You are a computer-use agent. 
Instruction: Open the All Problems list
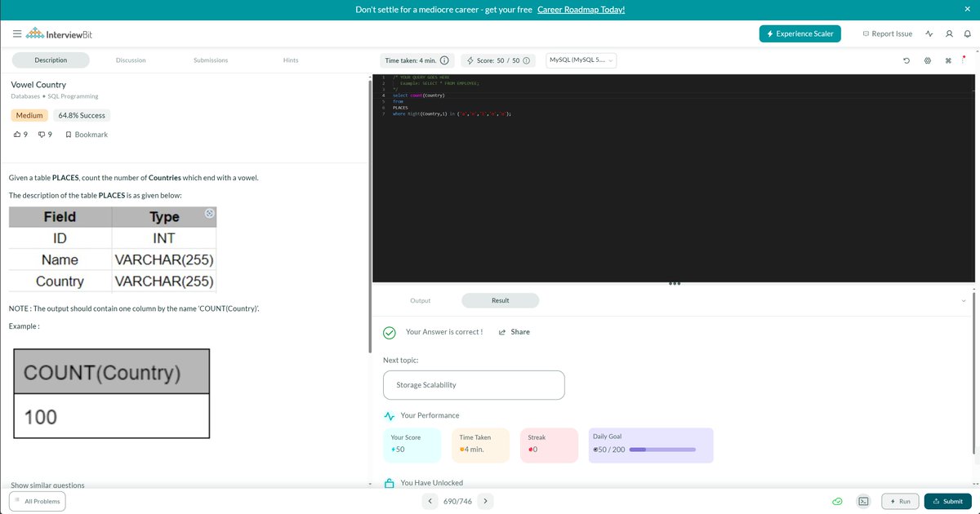37,501
